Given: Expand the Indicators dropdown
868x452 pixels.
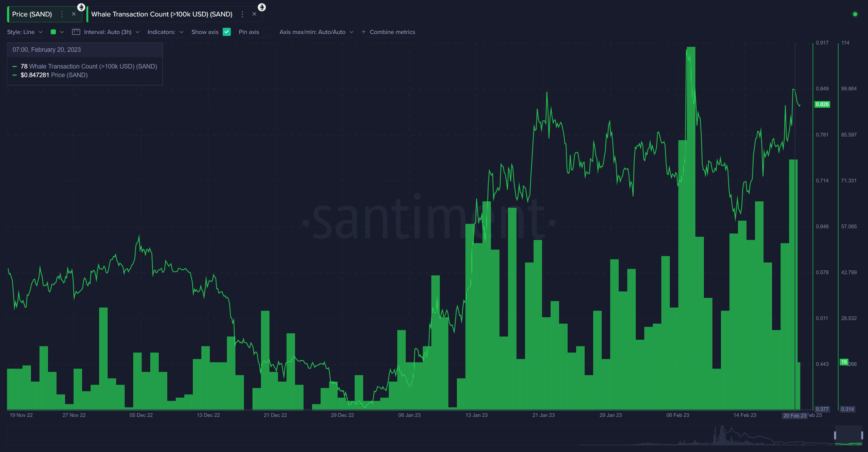Looking at the screenshot, I should [x=165, y=32].
